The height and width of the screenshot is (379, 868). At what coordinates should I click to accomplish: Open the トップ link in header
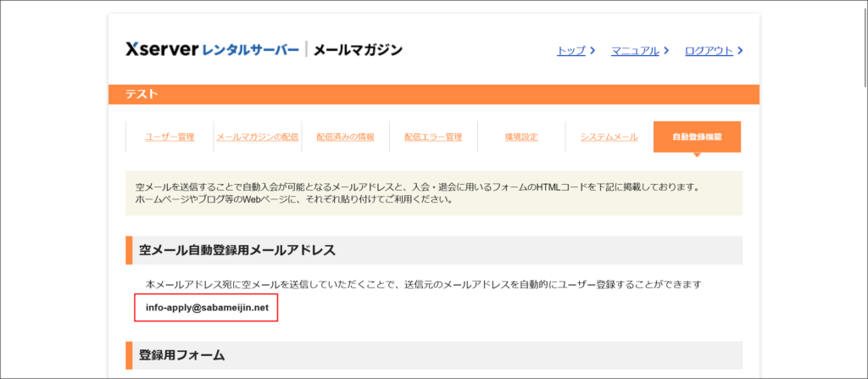570,51
